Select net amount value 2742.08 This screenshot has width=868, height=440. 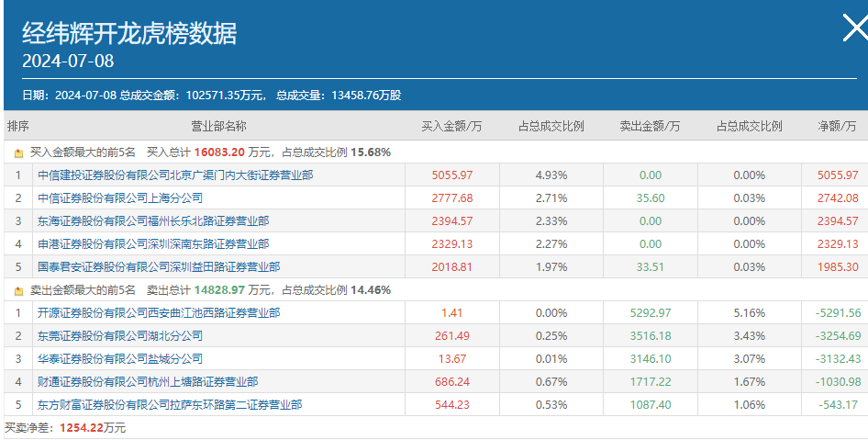(x=838, y=197)
